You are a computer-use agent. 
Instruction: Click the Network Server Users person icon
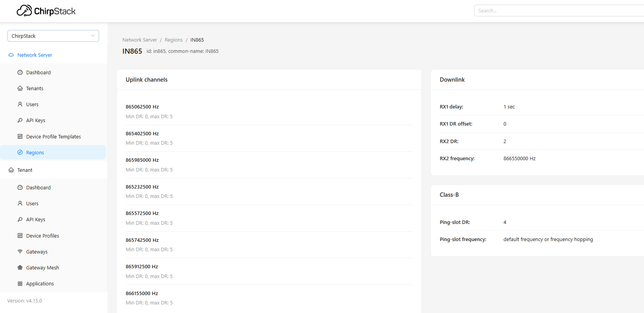[20, 105]
